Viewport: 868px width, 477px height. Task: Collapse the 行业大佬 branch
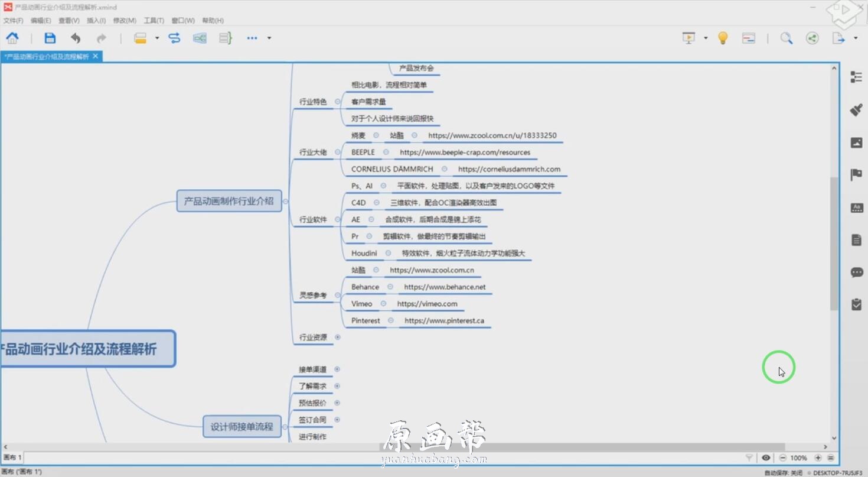point(338,152)
